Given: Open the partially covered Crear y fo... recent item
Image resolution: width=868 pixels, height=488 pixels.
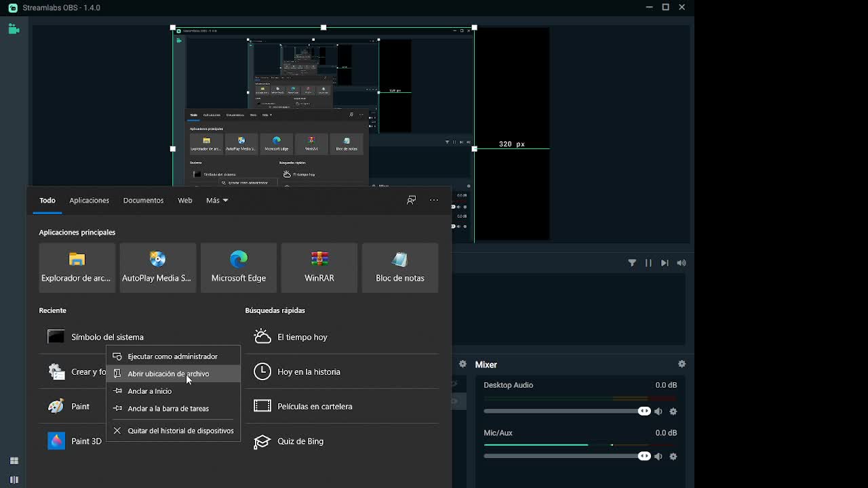Looking at the screenshot, I should [72, 371].
